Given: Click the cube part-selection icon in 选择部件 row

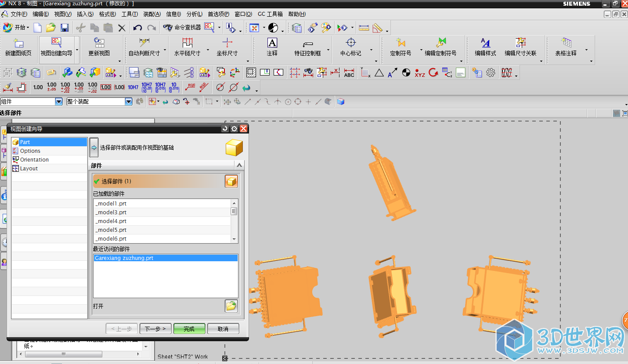Looking at the screenshot, I should pyautogui.click(x=231, y=181).
